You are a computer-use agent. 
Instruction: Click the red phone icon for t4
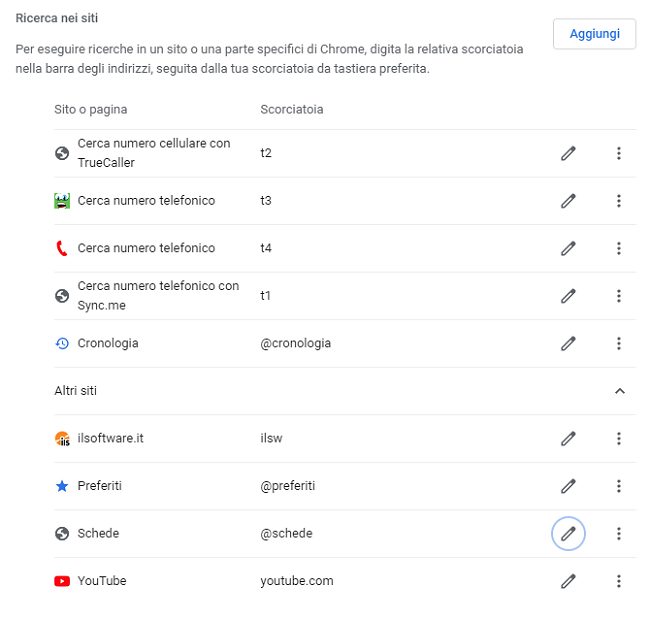[x=61, y=248]
